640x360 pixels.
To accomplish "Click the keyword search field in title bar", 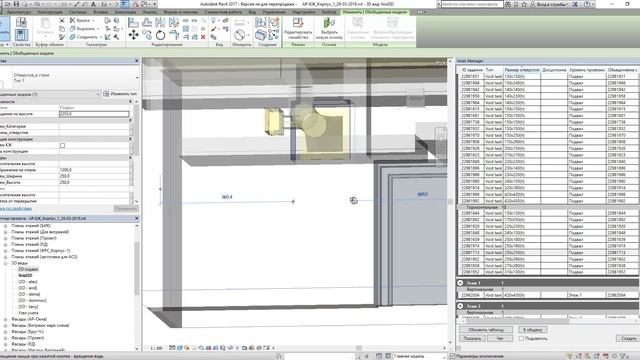I will 472,4.
